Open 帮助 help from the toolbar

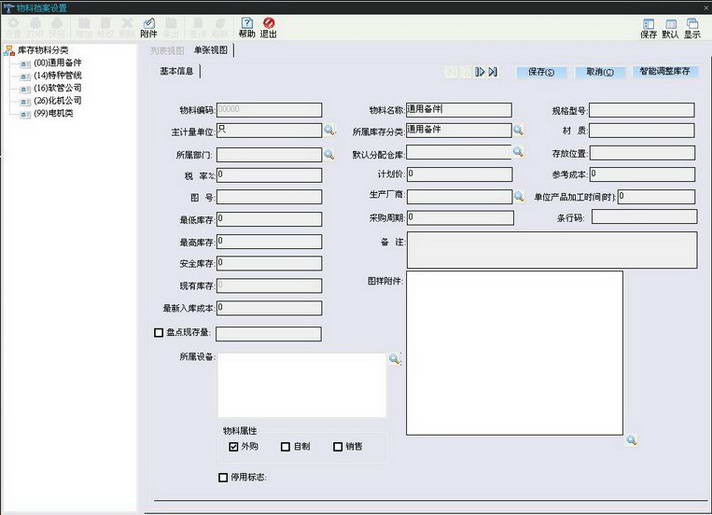click(x=247, y=27)
